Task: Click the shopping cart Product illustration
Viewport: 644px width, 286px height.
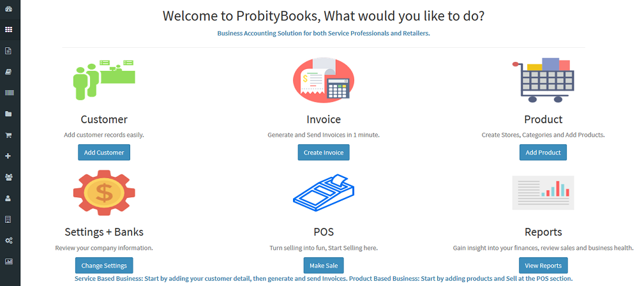Action: coord(543,80)
